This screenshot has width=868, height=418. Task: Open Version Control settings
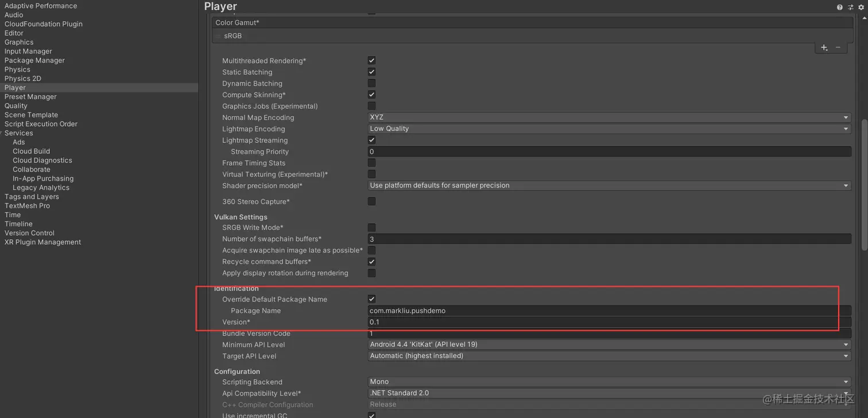pos(29,233)
